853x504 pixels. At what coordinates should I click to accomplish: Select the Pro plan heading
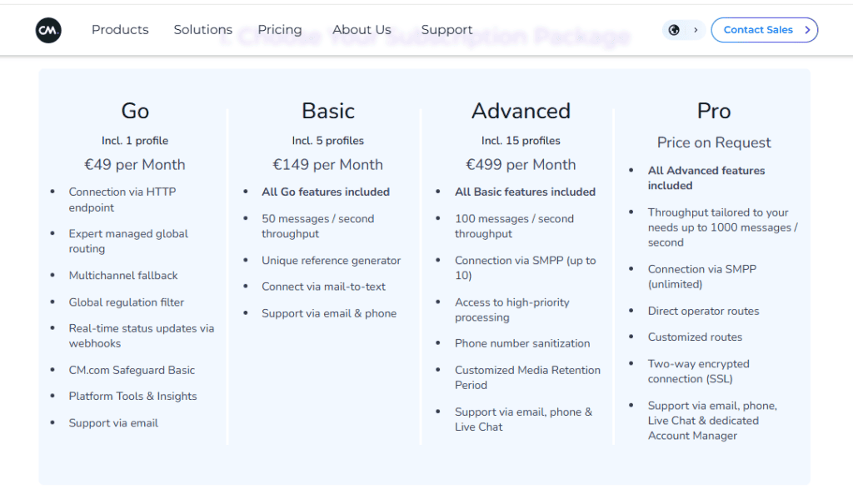point(714,111)
